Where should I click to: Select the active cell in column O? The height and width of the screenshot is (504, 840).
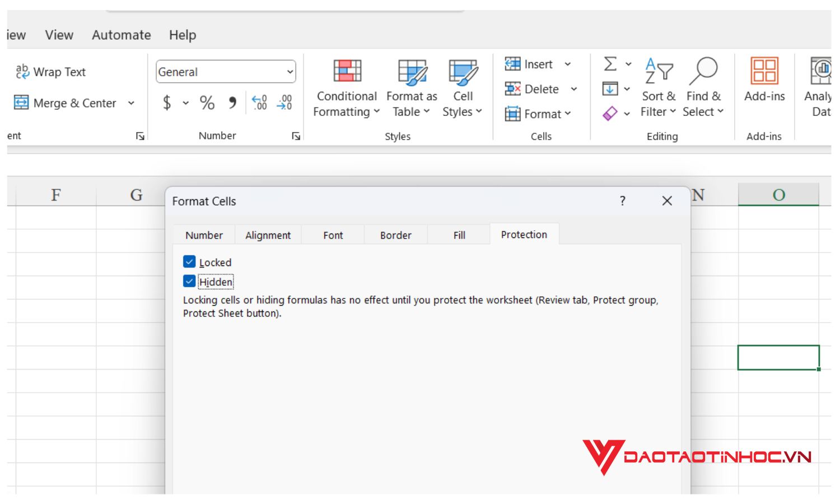(778, 357)
